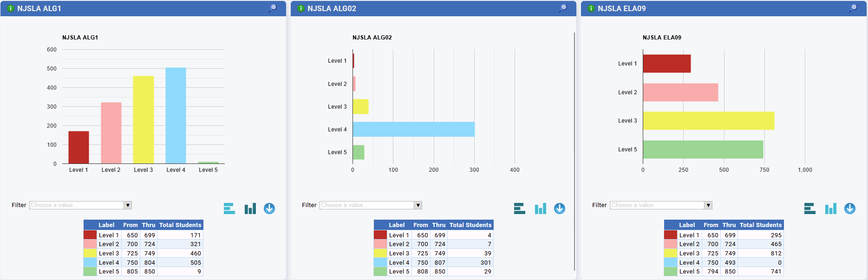Viewport: 868px width, 280px height.
Task: Download the NJSLA ELA09 chart data
Action: pyautogui.click(x=850, y=208)
